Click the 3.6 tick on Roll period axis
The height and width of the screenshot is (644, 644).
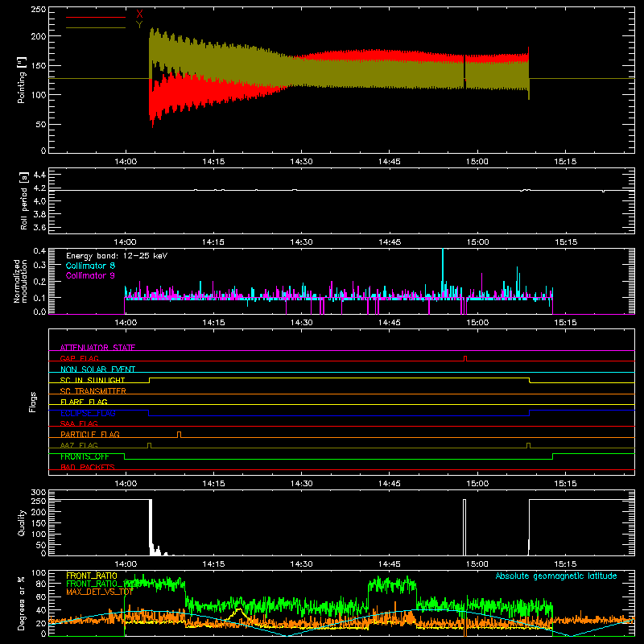(x=39, y=227)
